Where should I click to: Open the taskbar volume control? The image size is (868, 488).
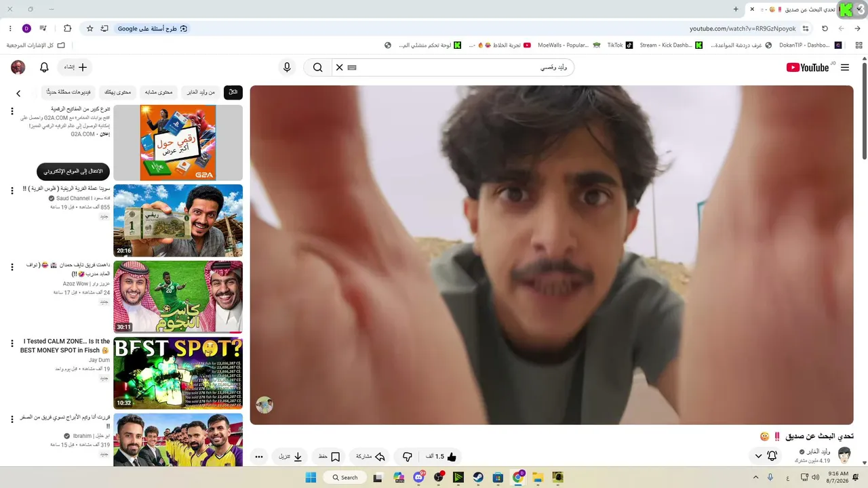[815, 477]
